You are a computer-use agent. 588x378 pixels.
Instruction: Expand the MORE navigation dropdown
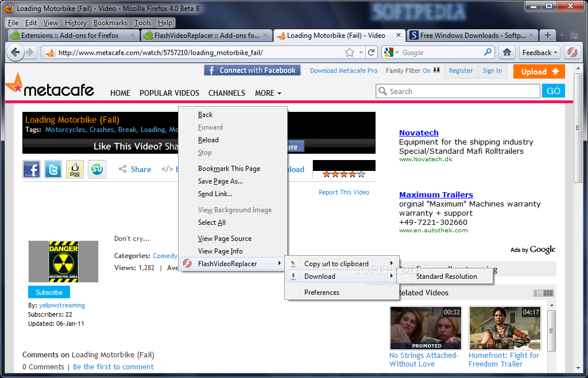[268, 93]
